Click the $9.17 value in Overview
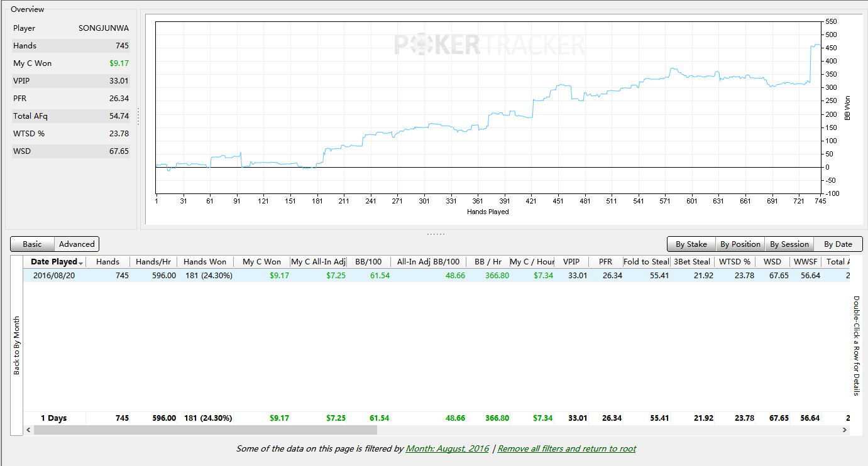The image size is (868, 466). pos(119,63)
